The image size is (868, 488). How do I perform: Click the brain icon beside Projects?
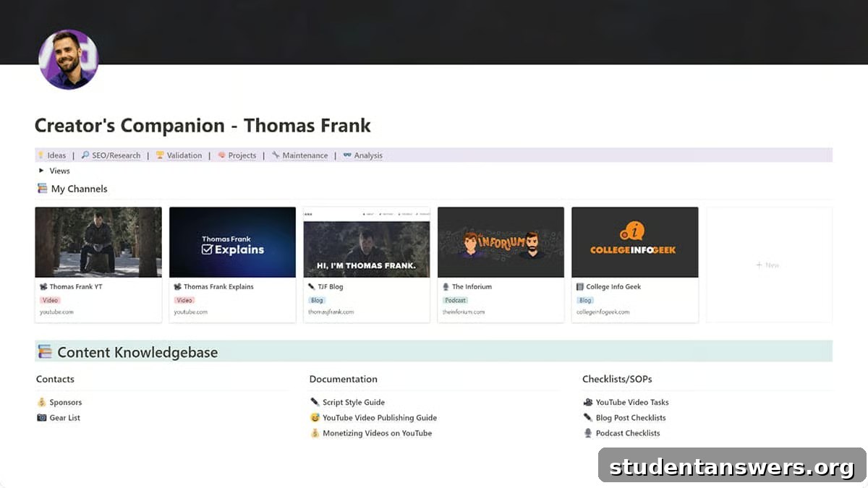click(x=221, y=155)
